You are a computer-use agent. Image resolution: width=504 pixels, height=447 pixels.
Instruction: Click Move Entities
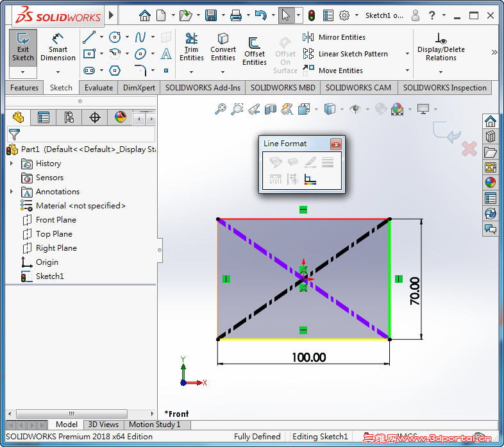point(333,70)
